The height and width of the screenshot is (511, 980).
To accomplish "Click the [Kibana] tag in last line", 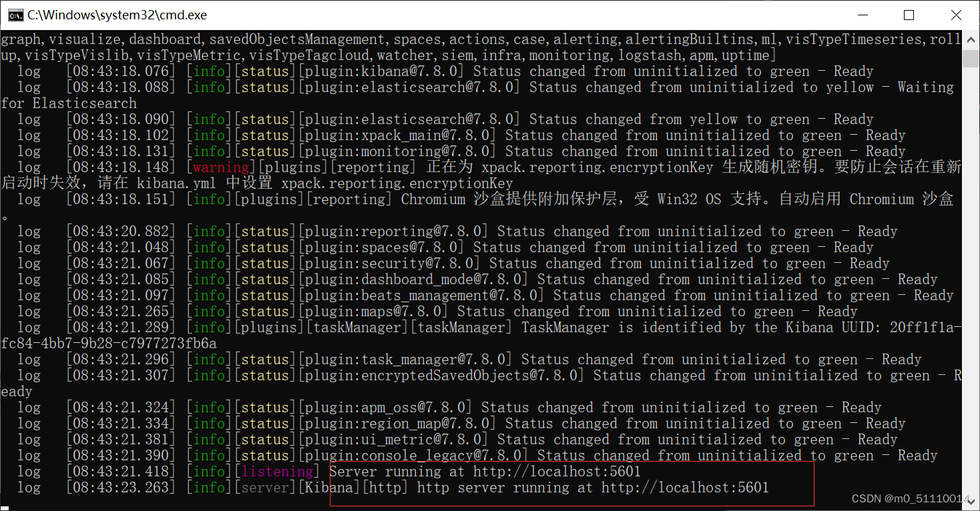I will pyautogui.click(x=329, y=488).
